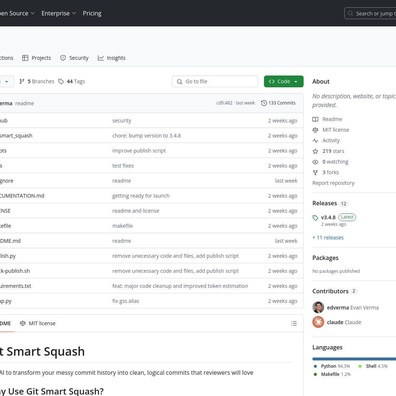Open the README outline list icon

[294, 323]
